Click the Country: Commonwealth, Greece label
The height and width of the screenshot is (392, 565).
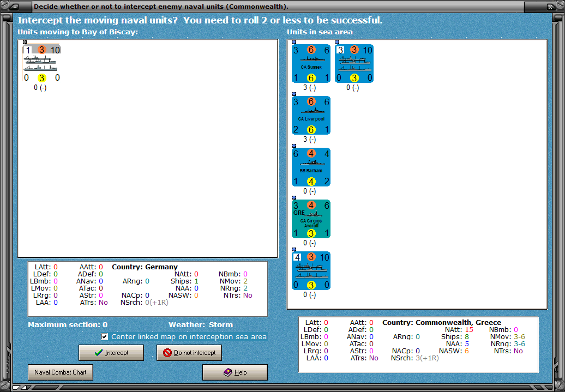tap(442, 322)
